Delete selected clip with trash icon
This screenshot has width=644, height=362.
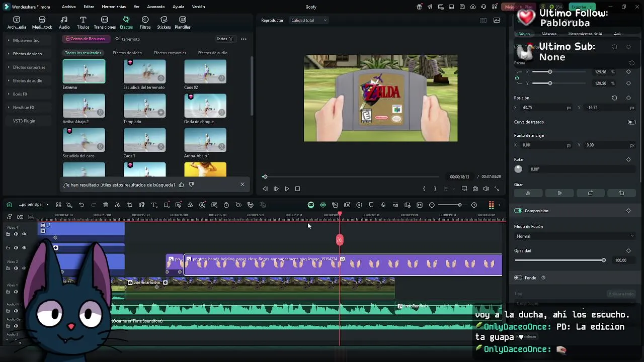[x=106, y=205]
